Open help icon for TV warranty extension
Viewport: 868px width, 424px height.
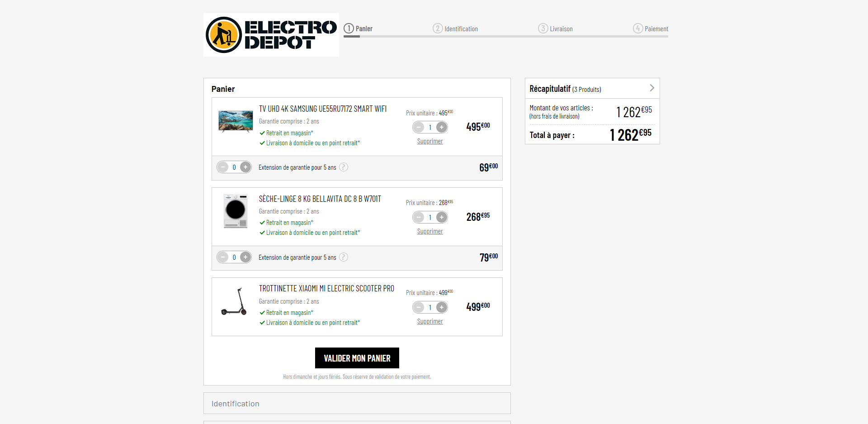[x=344, y=167]
